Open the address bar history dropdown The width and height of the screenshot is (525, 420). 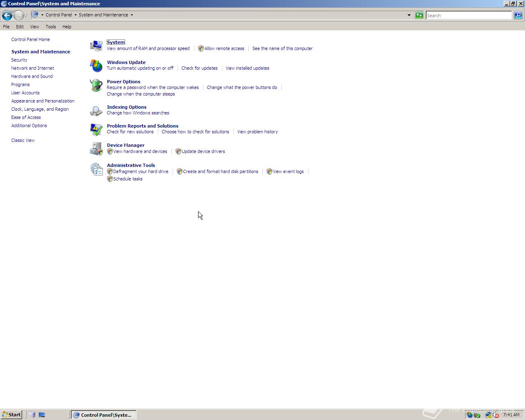(x=409, y=15)
